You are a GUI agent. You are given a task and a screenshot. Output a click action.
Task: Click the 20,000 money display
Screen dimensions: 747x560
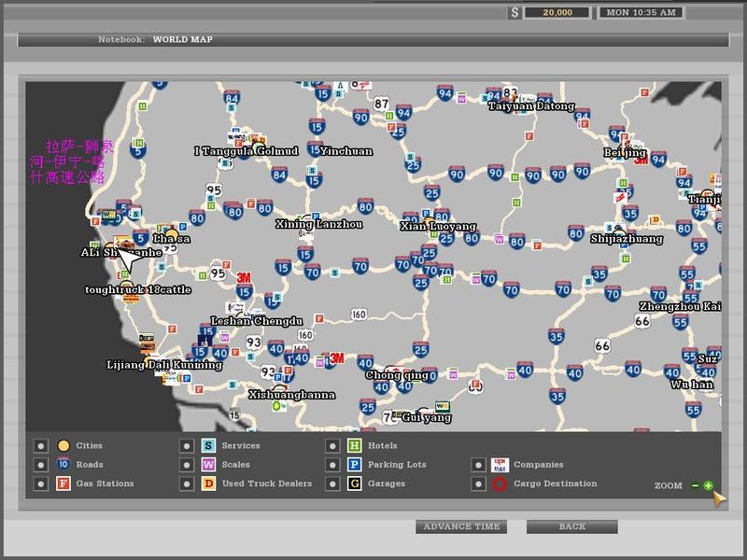click(557, 13)
